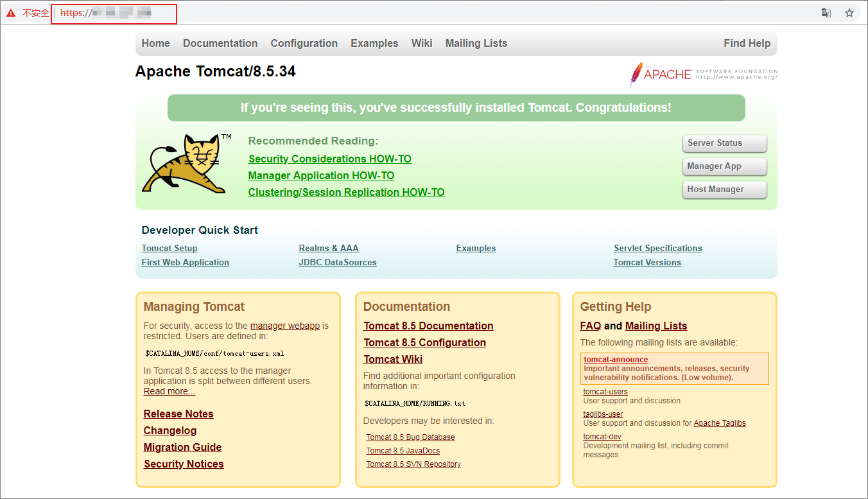
Task: Click the Managing Tomcat heading
Action: [195, 306]
